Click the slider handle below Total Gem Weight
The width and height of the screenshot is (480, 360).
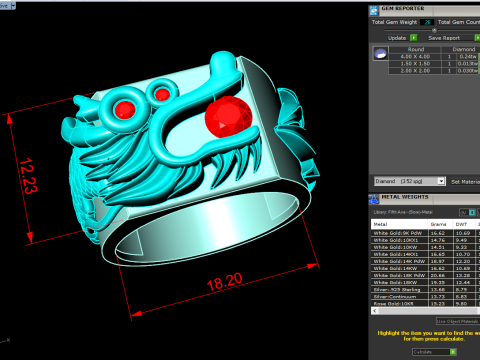[434, 30]
